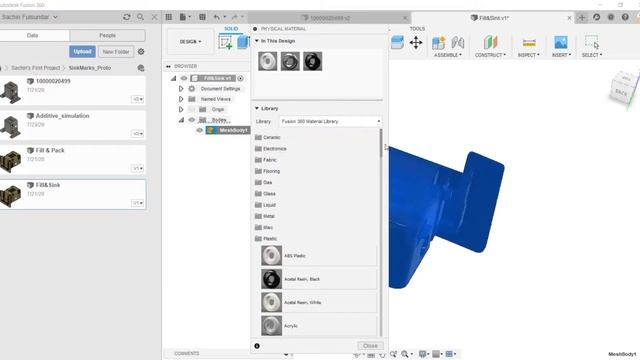Toggle Origin folder visibility
This screenshot has width=640, height=360.
tap(191, 109)
